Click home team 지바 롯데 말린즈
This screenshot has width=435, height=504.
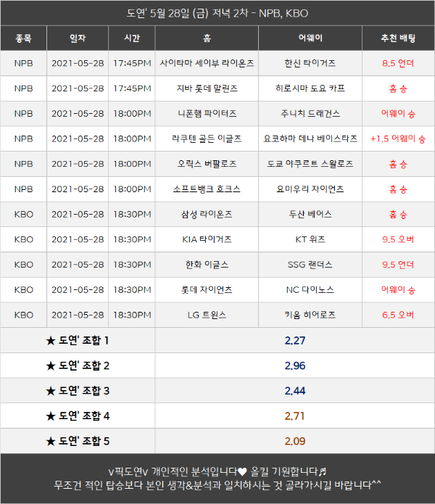pos(207,88)
